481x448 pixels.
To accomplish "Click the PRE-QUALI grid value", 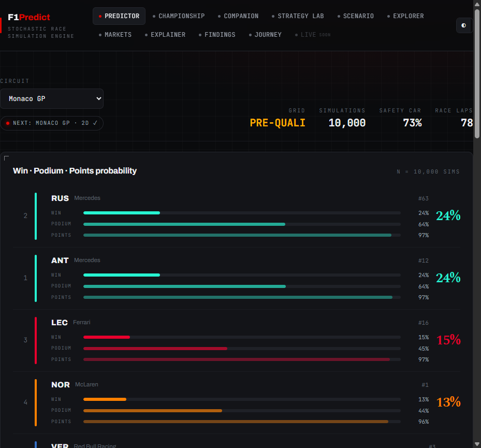I will (x=278, y=123).
